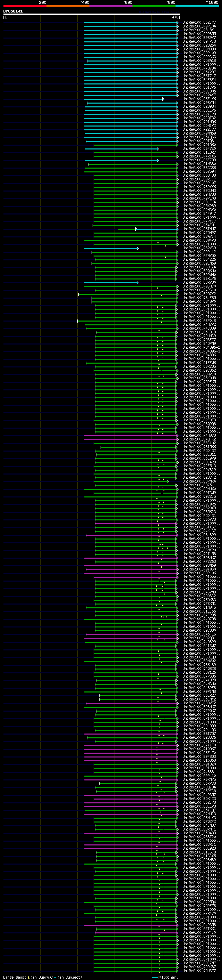Select label UniRef100_A3CB05
Viewport: 222px width, 980px height.
pyautogui.click(x=199, y=91)
